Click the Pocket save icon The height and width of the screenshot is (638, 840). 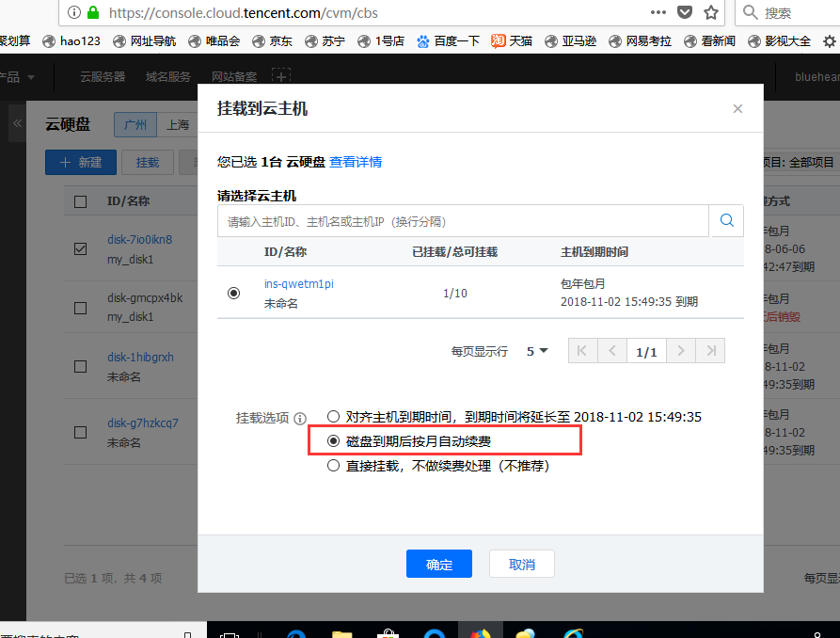point(685,12)
